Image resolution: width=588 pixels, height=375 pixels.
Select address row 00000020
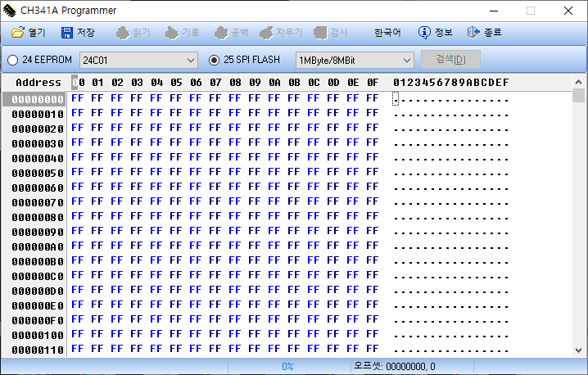pyautogui.click(x=38, y=129)
